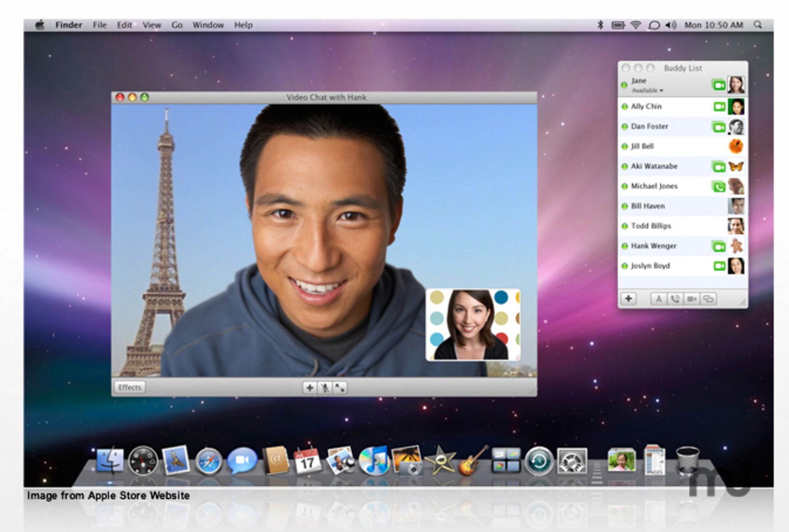Start a video chat from Buddy List toolbar
789x532 pixels.
[x=691, y=299]
